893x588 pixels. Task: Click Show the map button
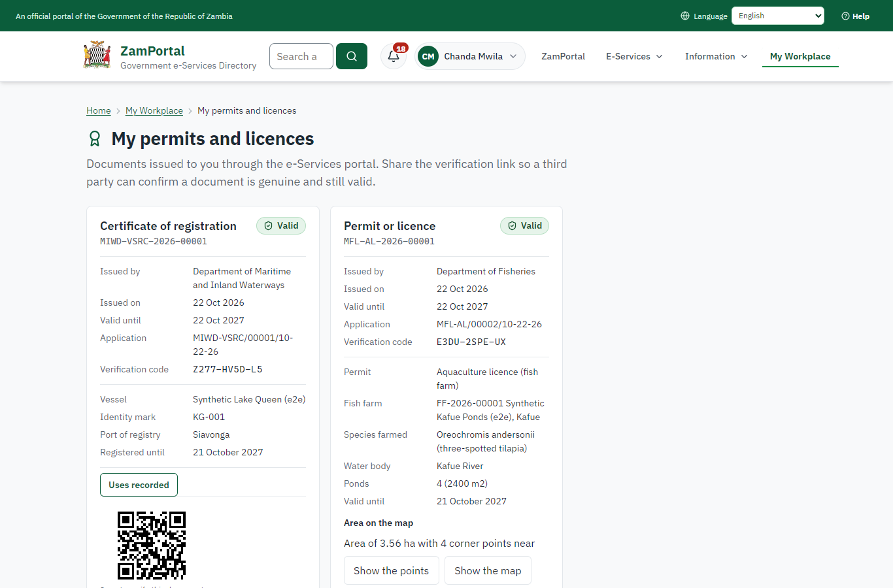pos(488,570)
